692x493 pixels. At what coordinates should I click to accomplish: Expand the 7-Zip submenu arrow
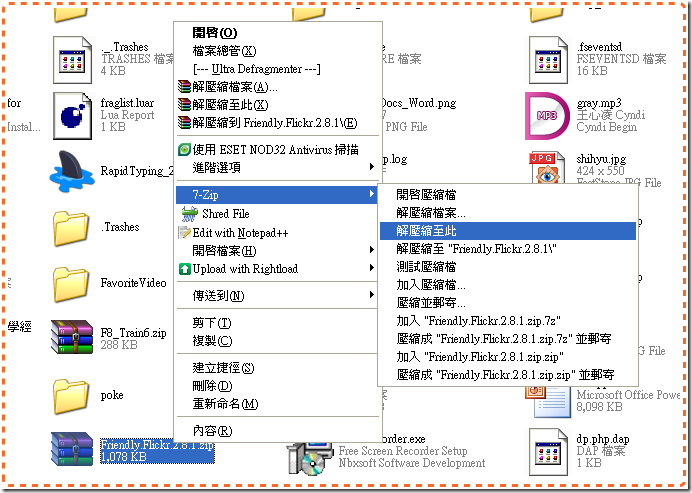(372, 194)
